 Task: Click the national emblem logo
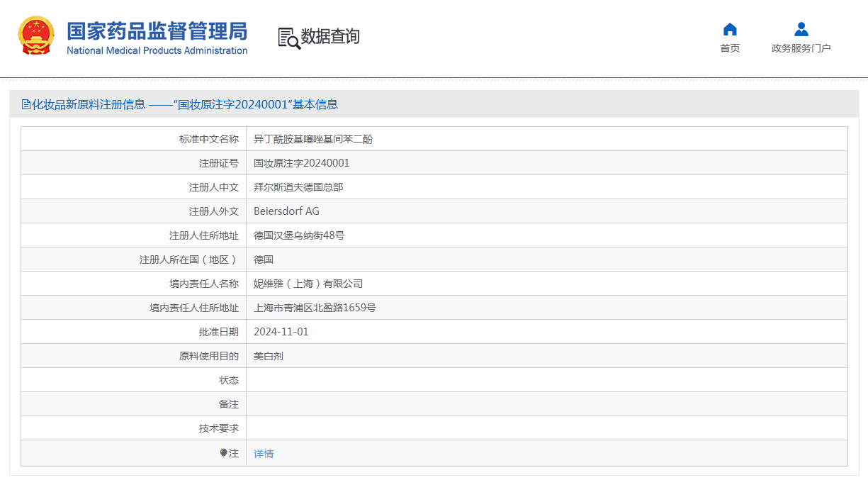click(35, 36)
